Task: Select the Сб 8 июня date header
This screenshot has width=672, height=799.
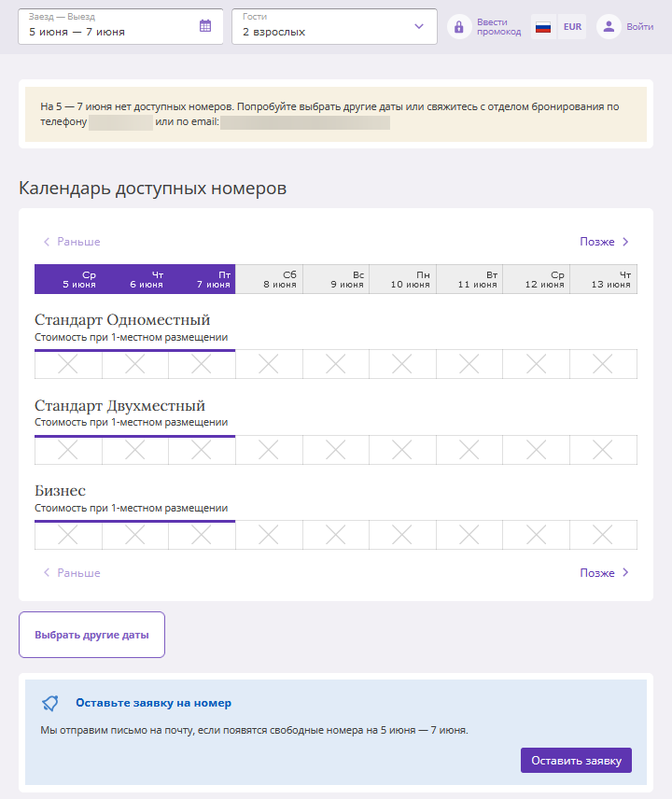Action: point(269,279)
